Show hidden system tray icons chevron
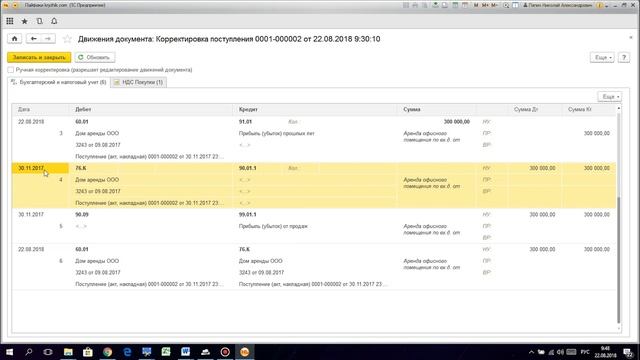The image size is (640, 360). [531, 352]
